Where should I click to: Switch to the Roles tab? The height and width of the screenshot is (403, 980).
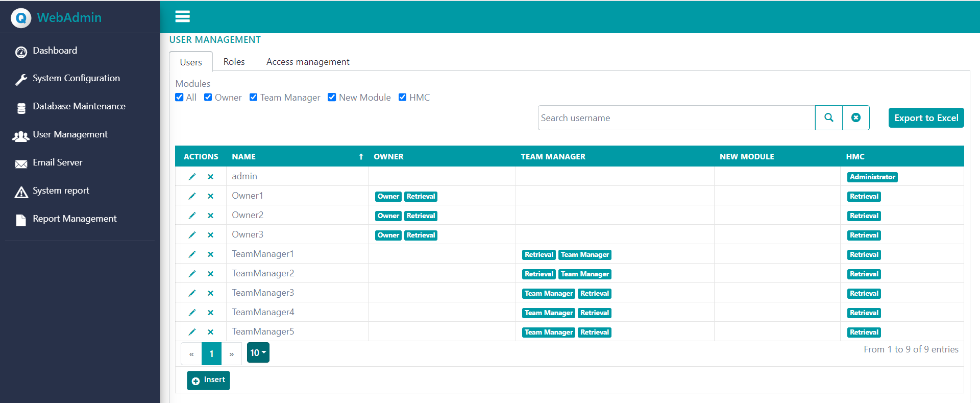(234, 62)
